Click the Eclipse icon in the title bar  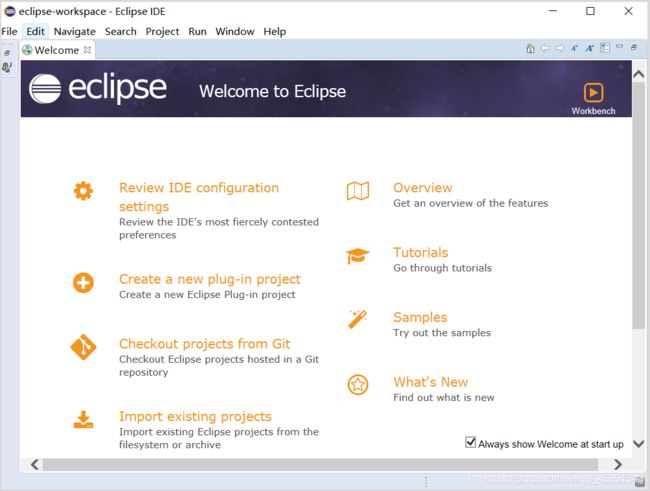(x=10, y=11)
